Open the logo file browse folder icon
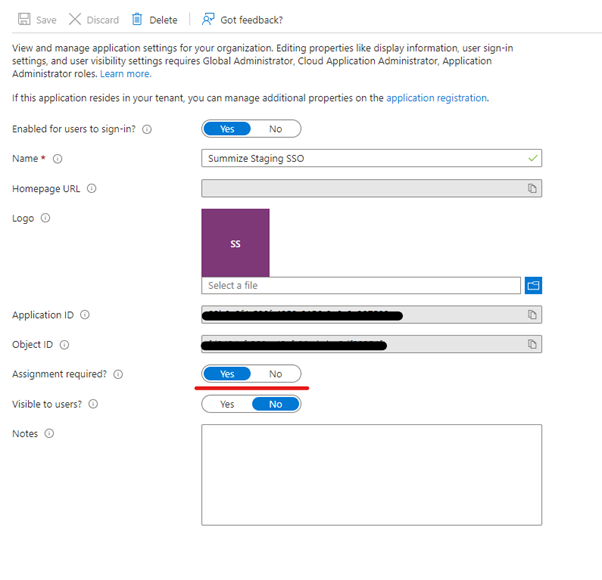 click(x=533, y=286)
